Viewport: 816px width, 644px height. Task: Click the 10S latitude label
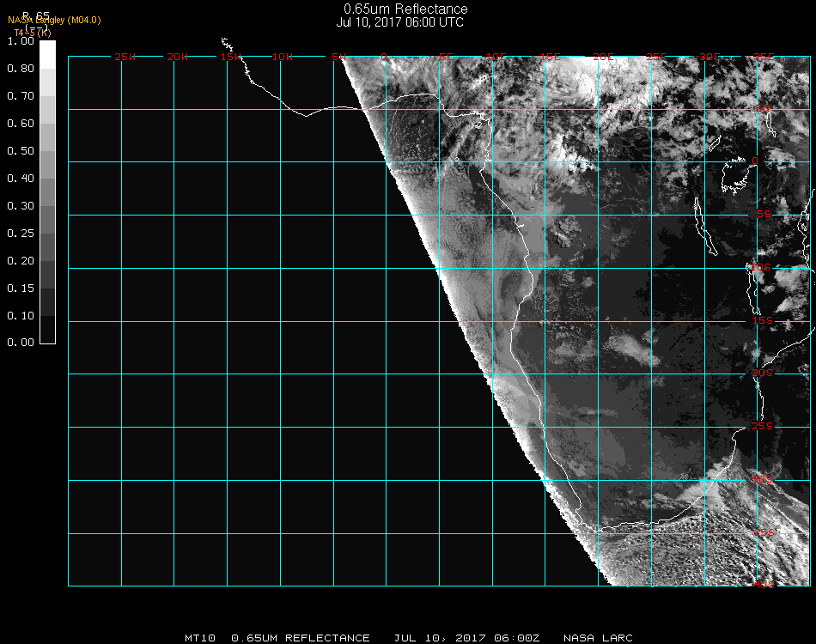coord(761,267)
